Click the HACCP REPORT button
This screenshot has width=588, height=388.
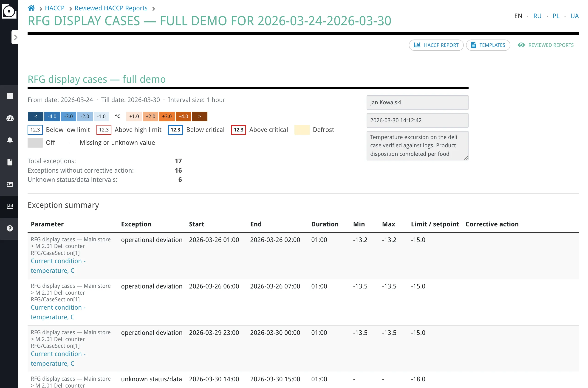point(436,45)
